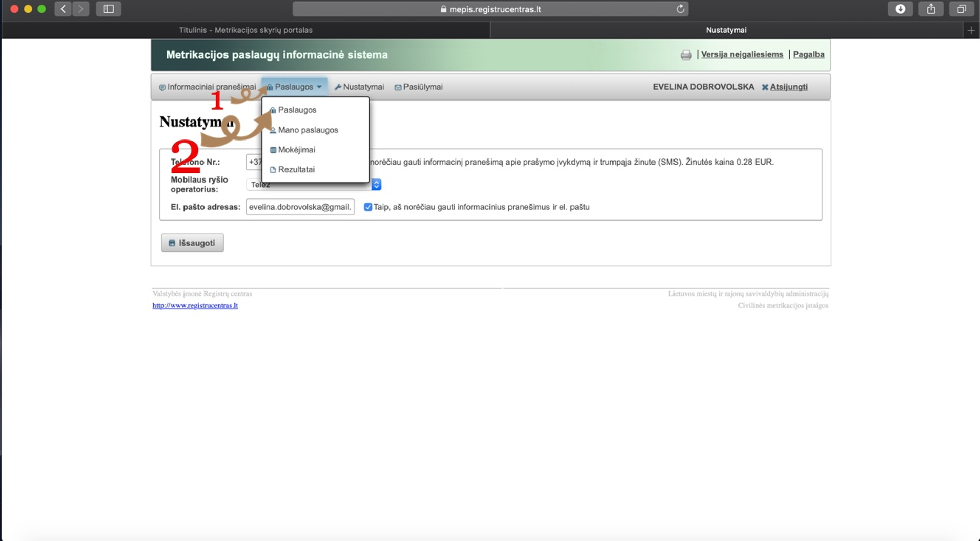980x541 pixels.
Task: Add new tab with plus icon
Action: point(971,30)
